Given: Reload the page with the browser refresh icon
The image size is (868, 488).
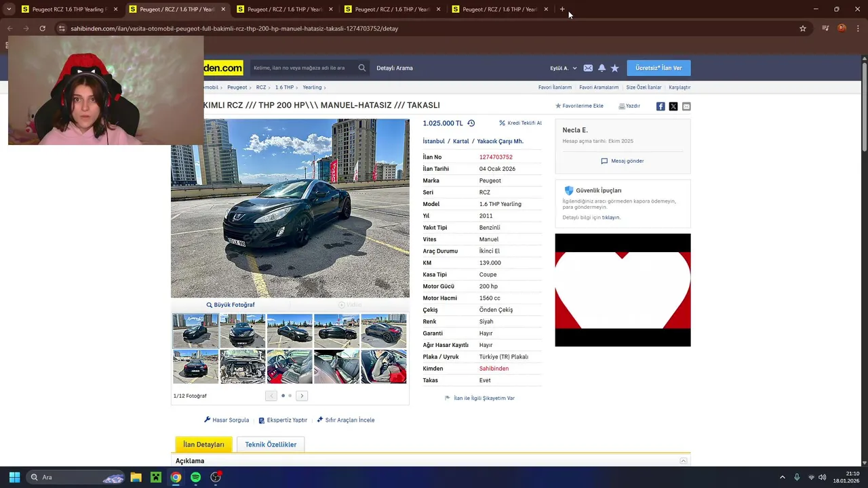Looking at the screenshot, I should tap(42, 28).
